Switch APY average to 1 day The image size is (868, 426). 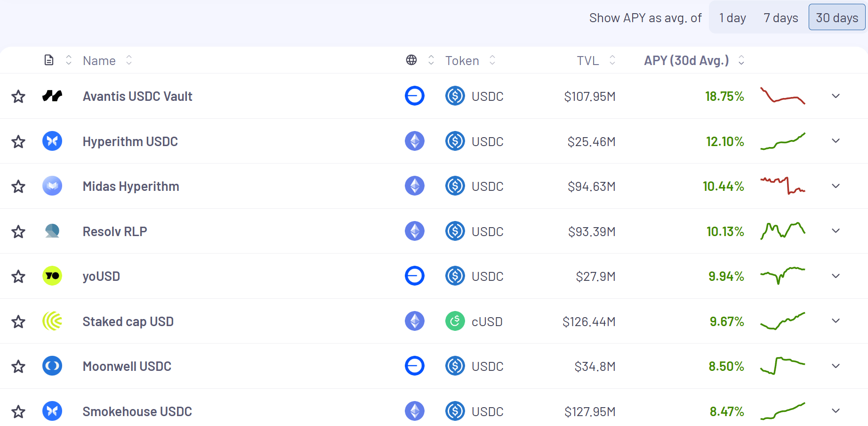click(x=732, y=18)
